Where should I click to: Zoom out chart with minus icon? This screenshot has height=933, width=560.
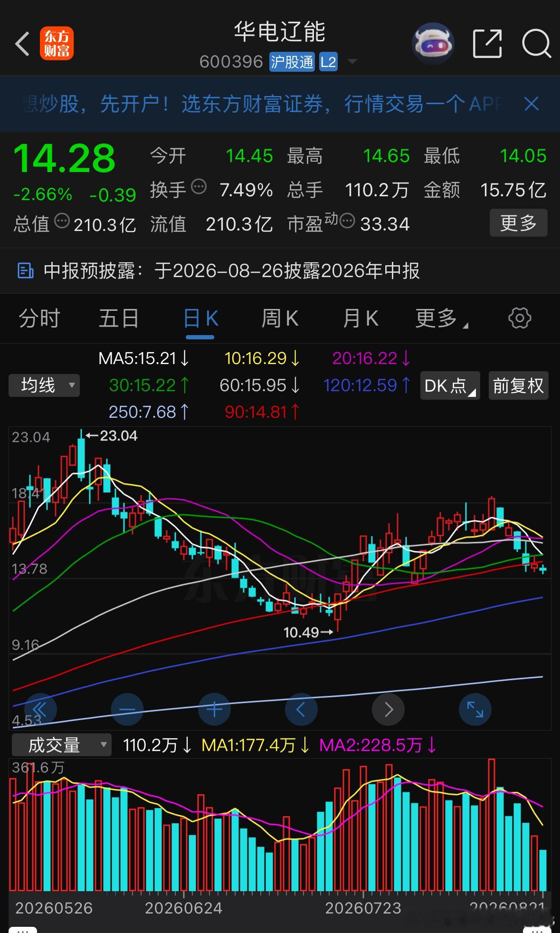[x=127, y=710]
